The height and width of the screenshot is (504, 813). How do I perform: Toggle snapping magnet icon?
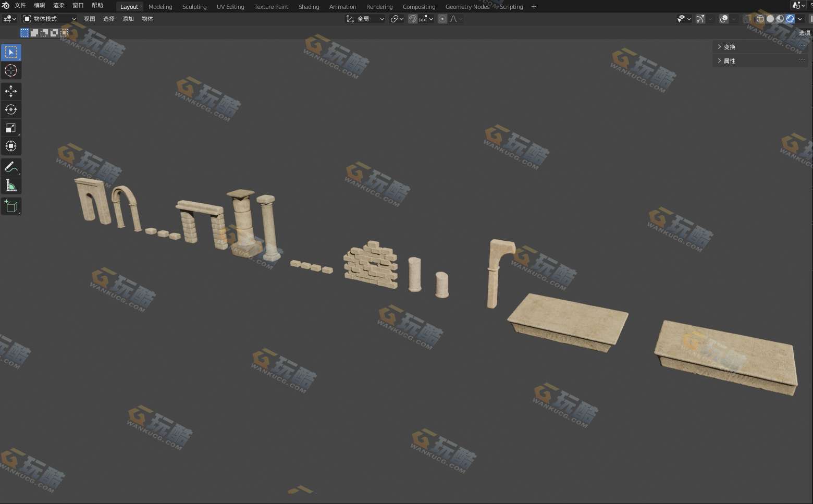413,19
